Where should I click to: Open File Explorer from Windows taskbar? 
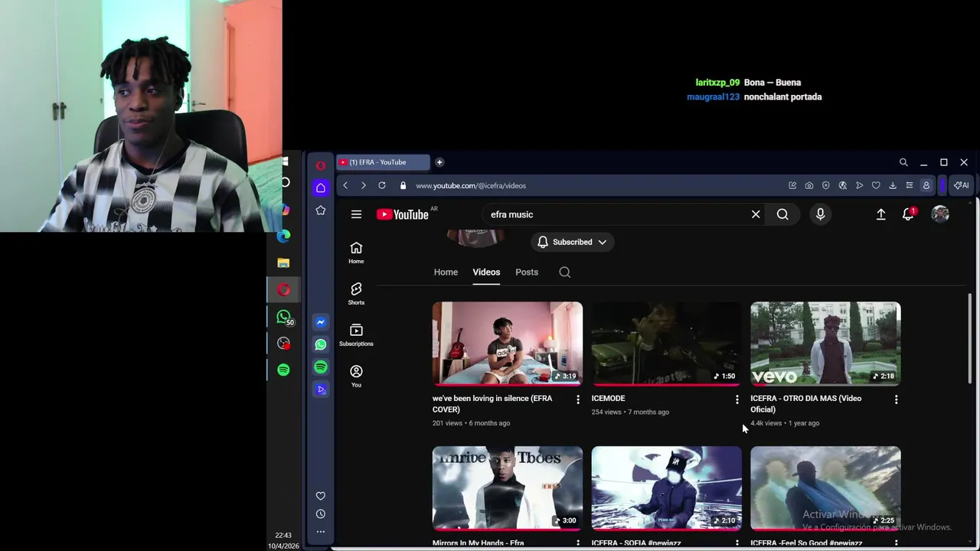[284, 262]
